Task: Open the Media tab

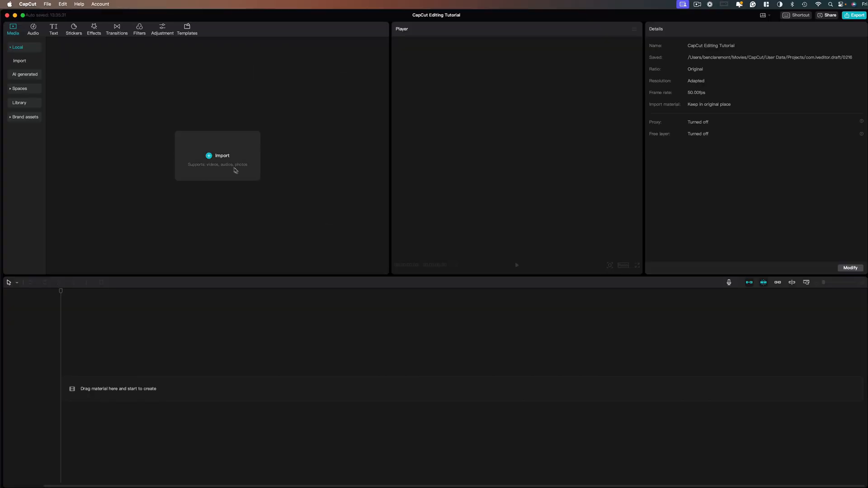Action: tap(13, 29)
